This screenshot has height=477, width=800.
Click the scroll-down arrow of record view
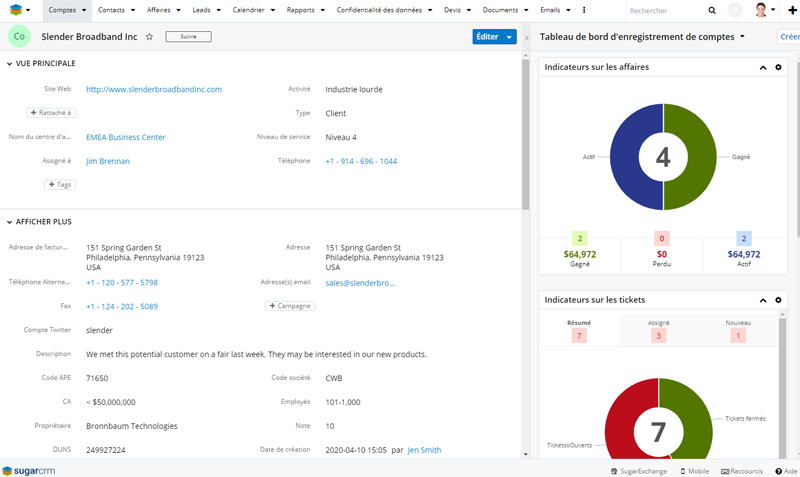tap(526, 454)
